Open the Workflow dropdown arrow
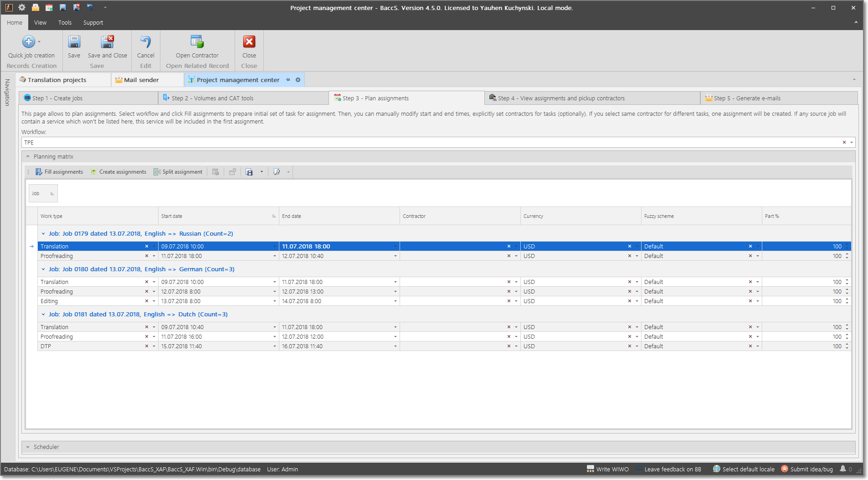 click(x=851, y=142)
